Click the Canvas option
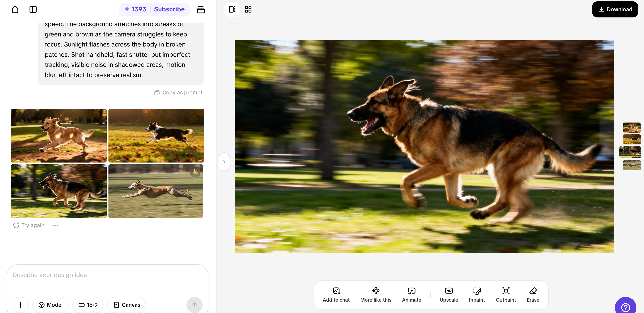The height and width of the screenshot is (313, 644). (127, 305)
